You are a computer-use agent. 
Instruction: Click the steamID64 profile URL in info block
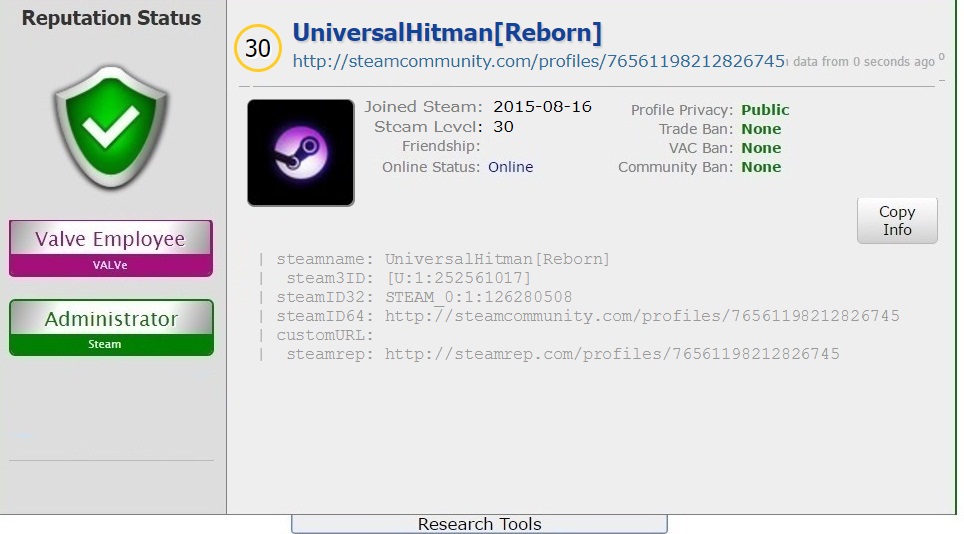tap(642, 316)
